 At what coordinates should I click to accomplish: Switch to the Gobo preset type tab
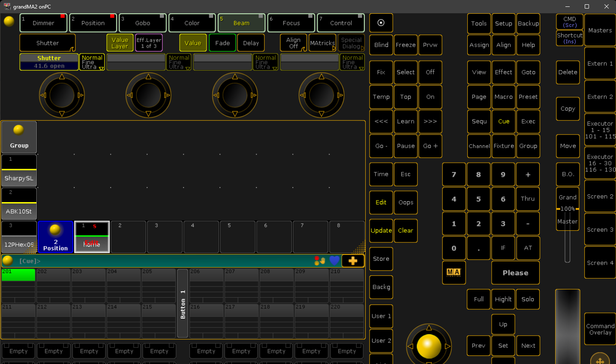point(143,23)
